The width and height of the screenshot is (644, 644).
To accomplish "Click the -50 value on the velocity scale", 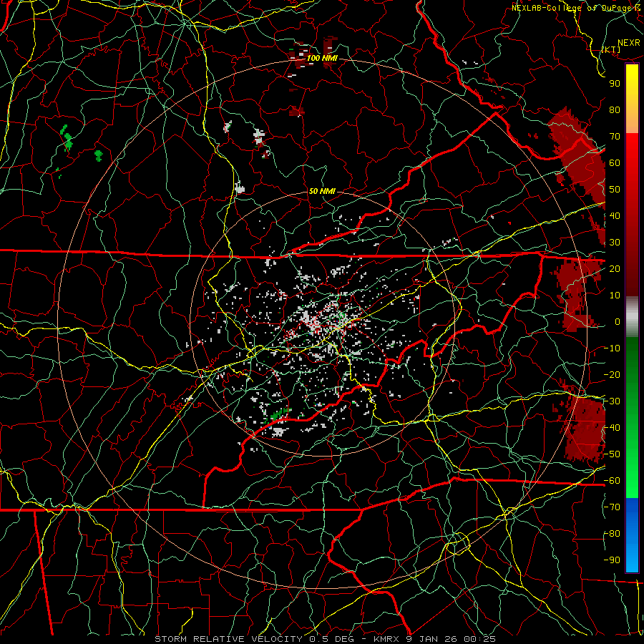I will [612, 454].
